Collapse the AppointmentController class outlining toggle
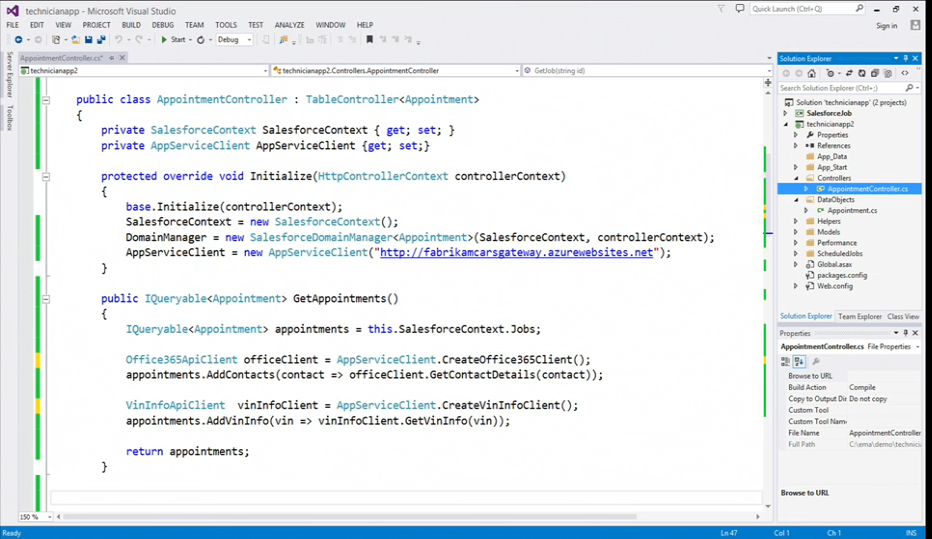The image size is (932, 539). pos(46,100)
